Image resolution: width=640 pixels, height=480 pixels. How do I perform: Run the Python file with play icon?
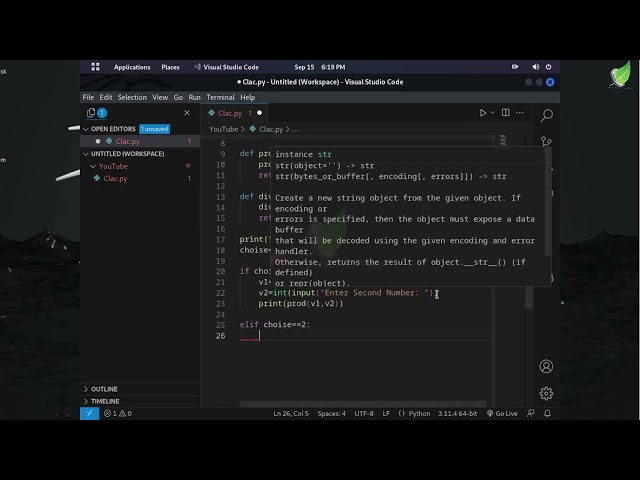[x=482, y=113]
